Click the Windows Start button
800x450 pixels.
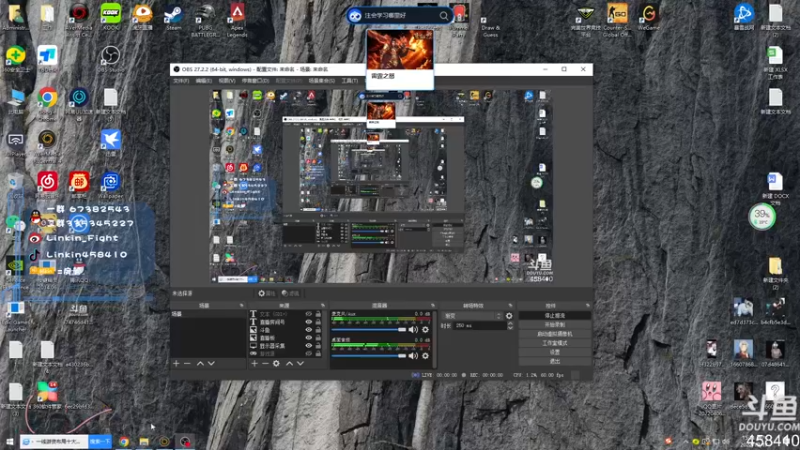coord(9,441)
